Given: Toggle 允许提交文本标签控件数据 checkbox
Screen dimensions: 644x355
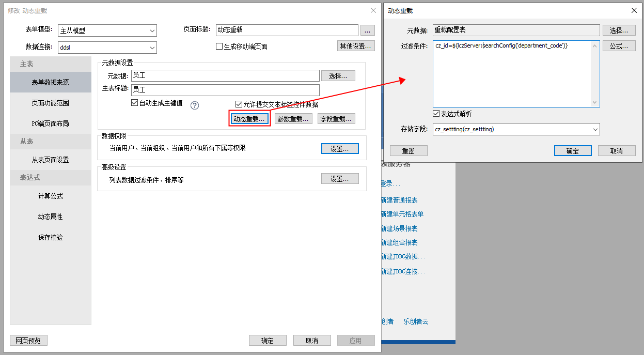Looking at the screenshot, I should [239, 104].
